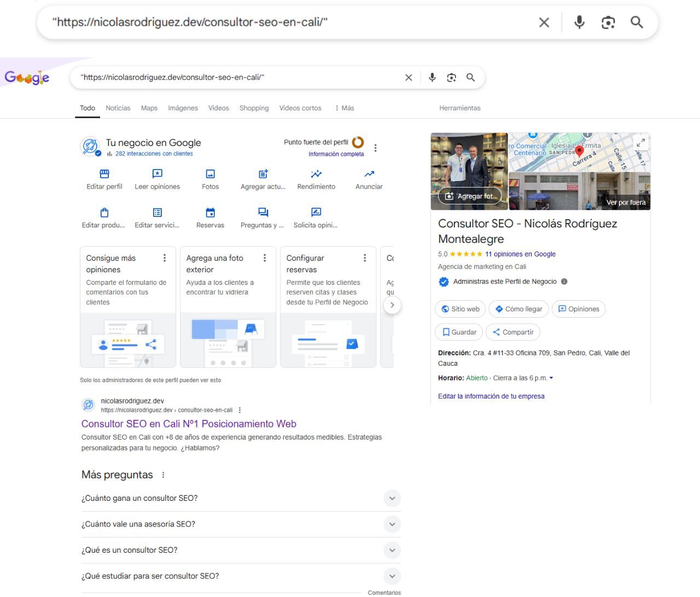Switch to the Shopping tab
Image resolution: width=700 pixels, height=597 pixels.
(254, 108)
